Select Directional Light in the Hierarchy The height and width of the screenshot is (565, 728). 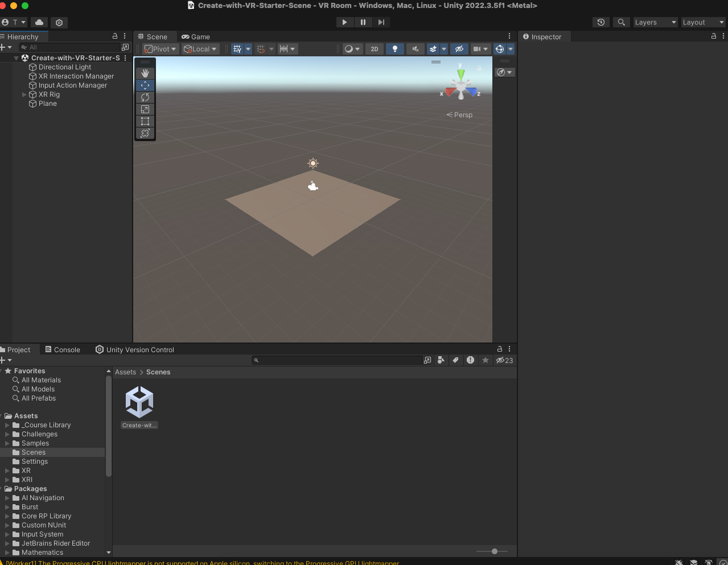tap(65, 67)
